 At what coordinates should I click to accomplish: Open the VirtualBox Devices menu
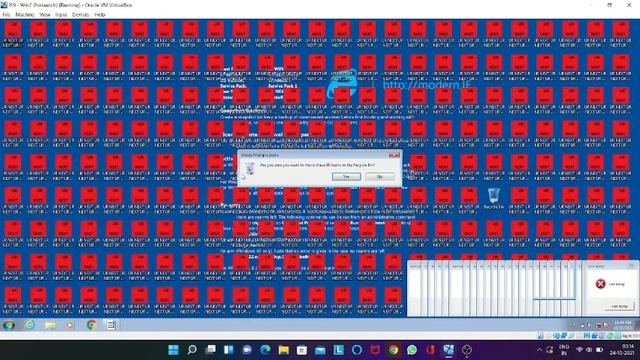pyautogui.click(x=80, y=14)
